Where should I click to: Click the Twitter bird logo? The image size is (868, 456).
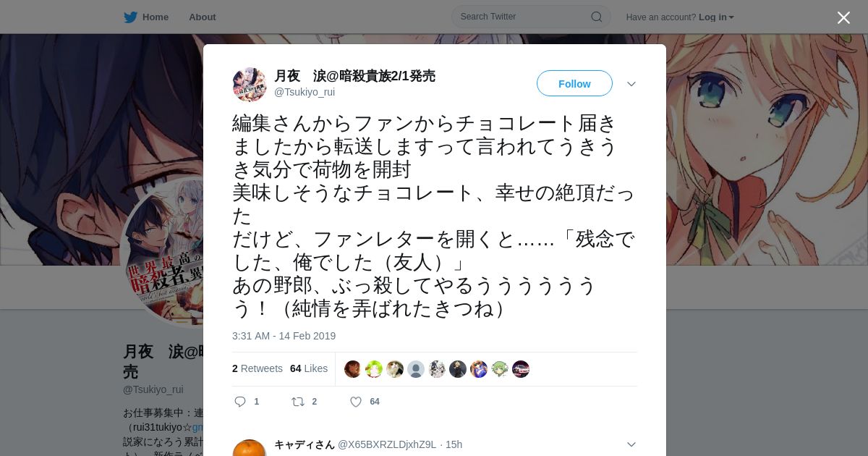click(130, 17)
